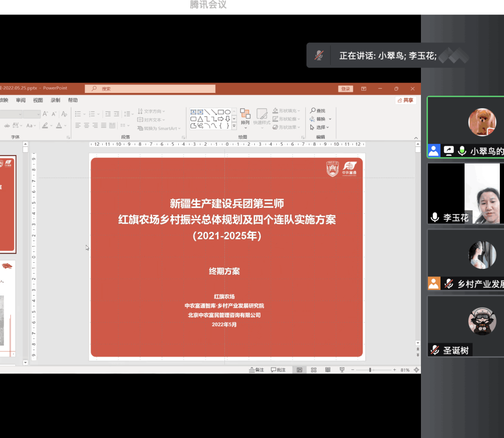504x438 pixels.
Task: Open the Help (帮助) tab
Action: pyautogui.click(x=73, y=100)
